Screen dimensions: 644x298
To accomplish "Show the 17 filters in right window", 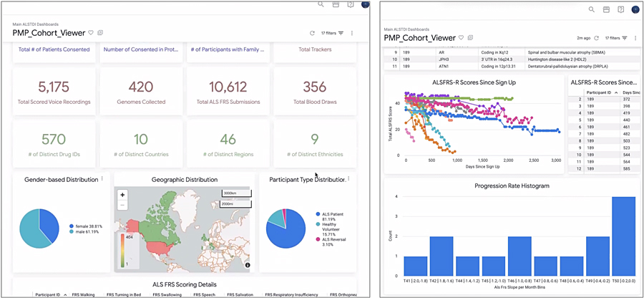I will (x=616, y=38).
